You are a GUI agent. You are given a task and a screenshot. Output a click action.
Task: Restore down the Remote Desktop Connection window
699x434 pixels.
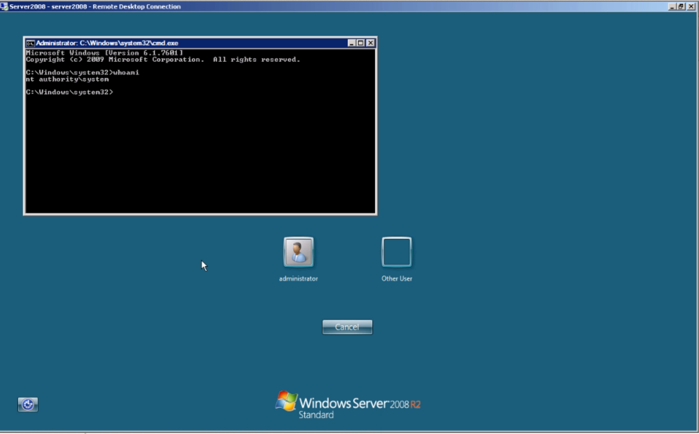point(681,6)
